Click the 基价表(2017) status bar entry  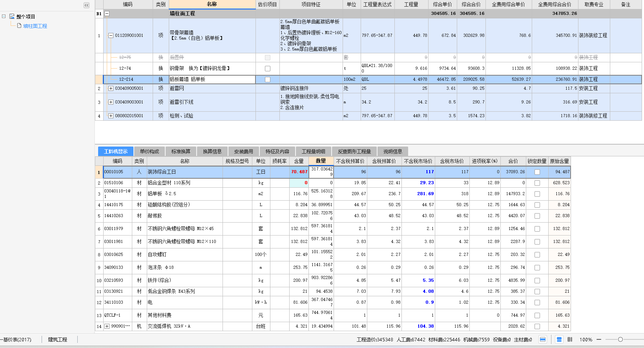pos(16,339)
